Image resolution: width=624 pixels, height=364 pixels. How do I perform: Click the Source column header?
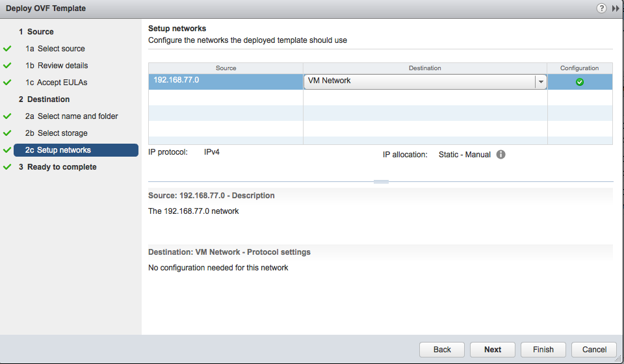point(226,68)
